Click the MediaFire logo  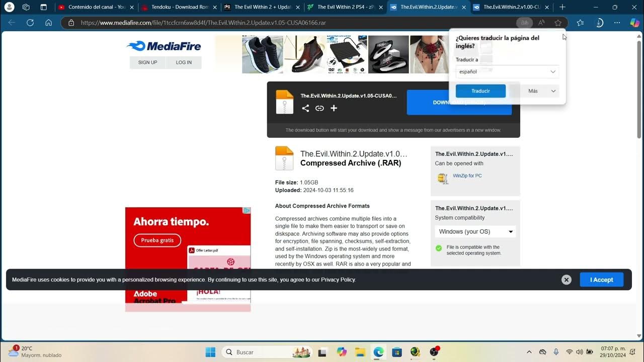point(164,46)
